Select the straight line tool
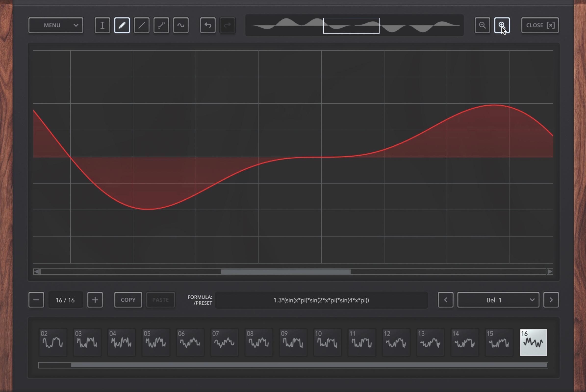This screenshot has height=392, width=586. tap(141, 25)
